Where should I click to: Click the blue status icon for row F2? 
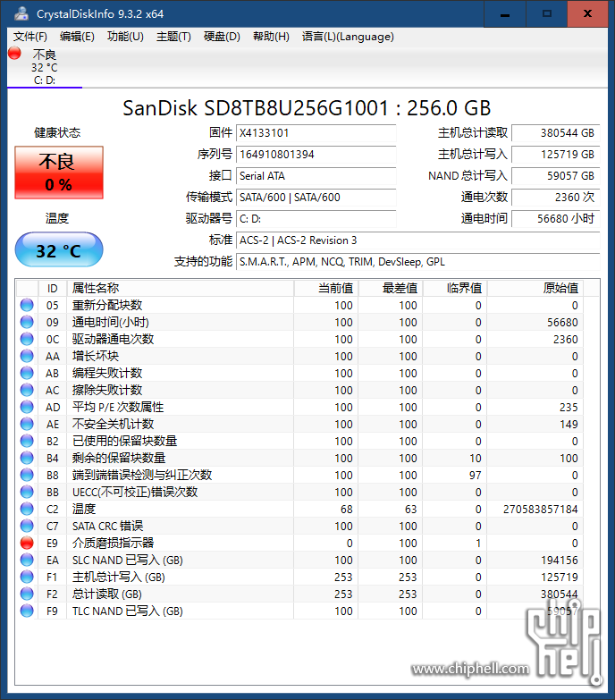[27, 594]
